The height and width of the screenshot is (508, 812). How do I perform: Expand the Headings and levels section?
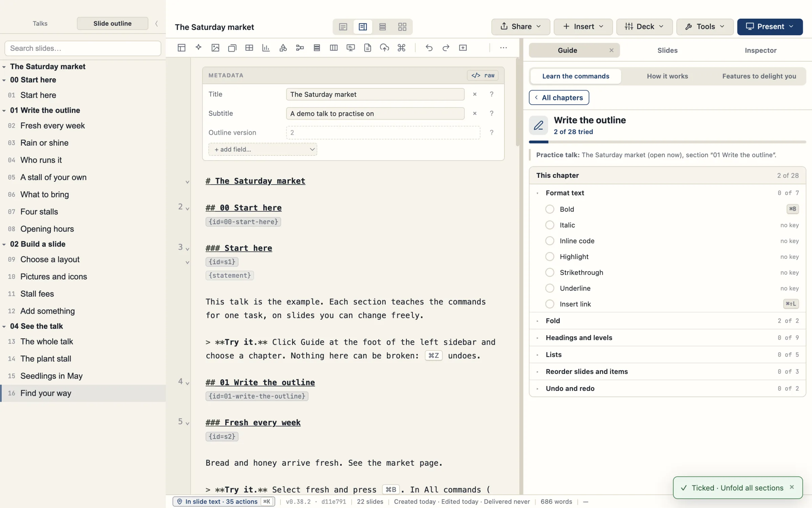tap(667, 338)
